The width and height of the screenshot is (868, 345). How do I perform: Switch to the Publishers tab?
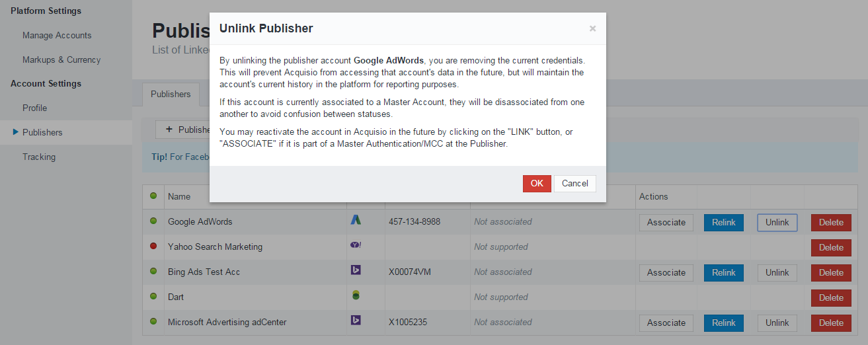tap(171, 95)
